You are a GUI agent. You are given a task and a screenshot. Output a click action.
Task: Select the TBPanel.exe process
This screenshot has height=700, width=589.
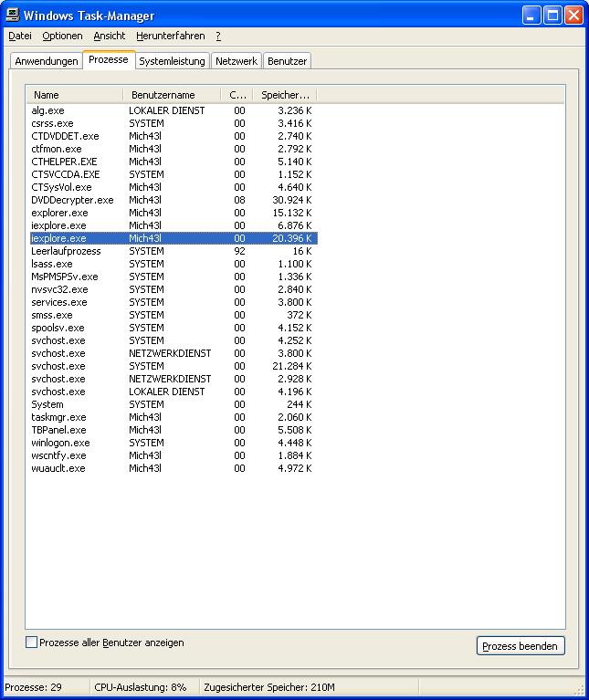coord(174,431)
